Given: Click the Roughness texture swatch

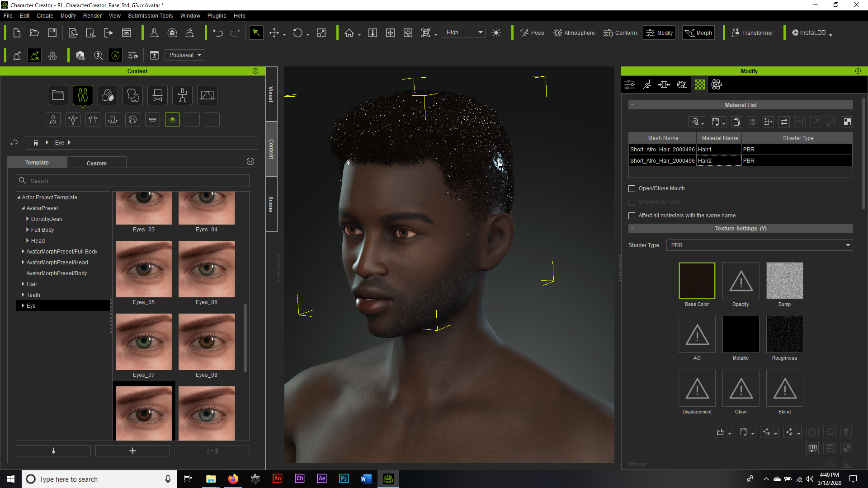Looking at the screenshot, I should point(784,334).
